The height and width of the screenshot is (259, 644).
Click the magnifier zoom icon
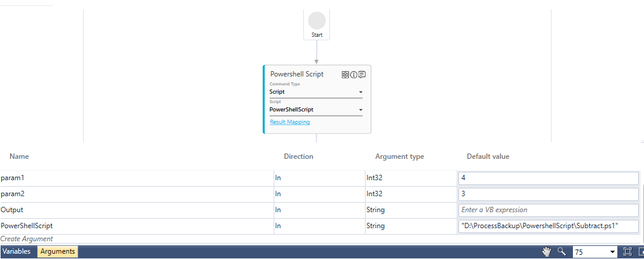[x=562, y=252]
